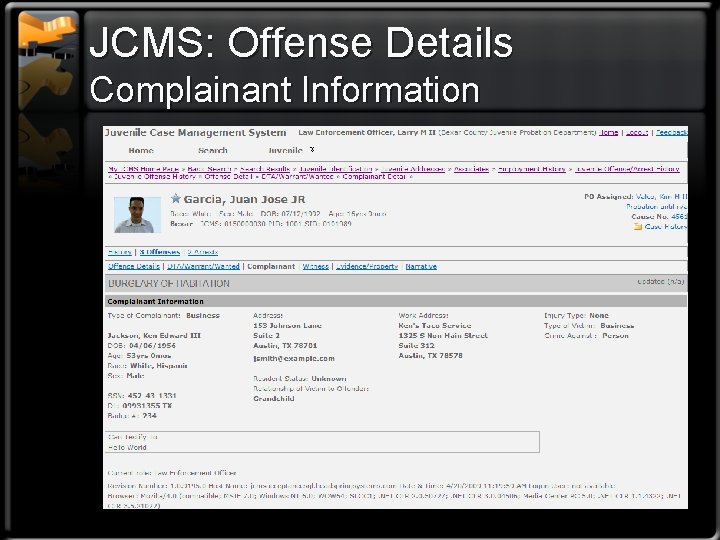Go to Juvenile Offense History breadcrumb

coord(154,176)
